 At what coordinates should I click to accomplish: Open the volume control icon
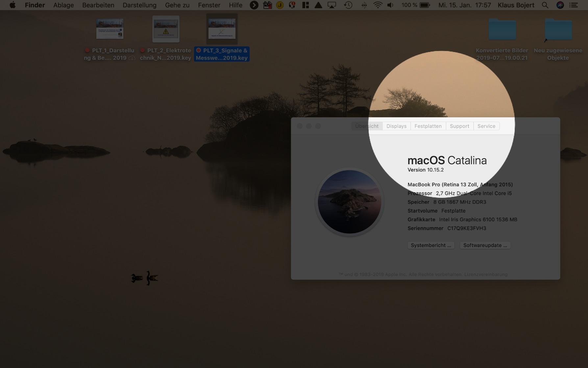point(390,5)
